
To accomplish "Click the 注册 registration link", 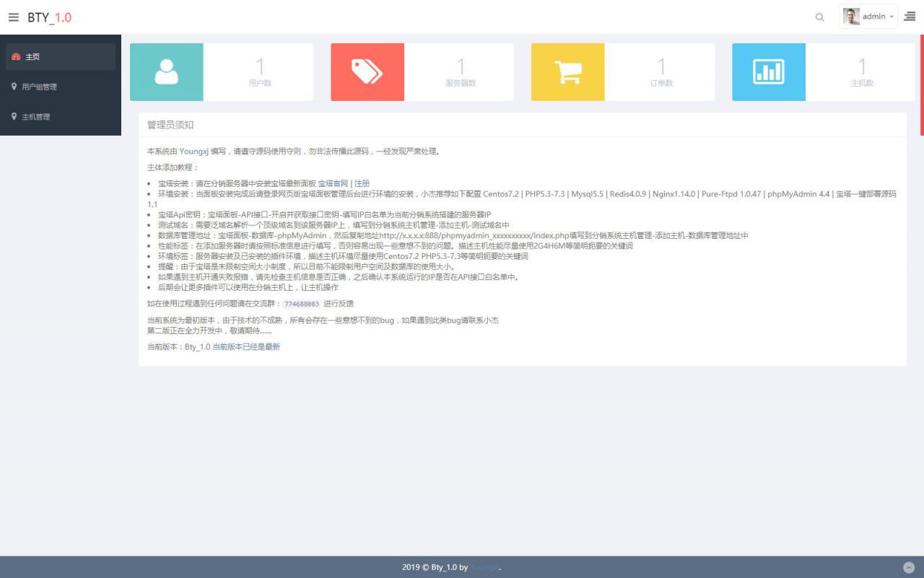I will pyautogui.click(x=361, y=183).
